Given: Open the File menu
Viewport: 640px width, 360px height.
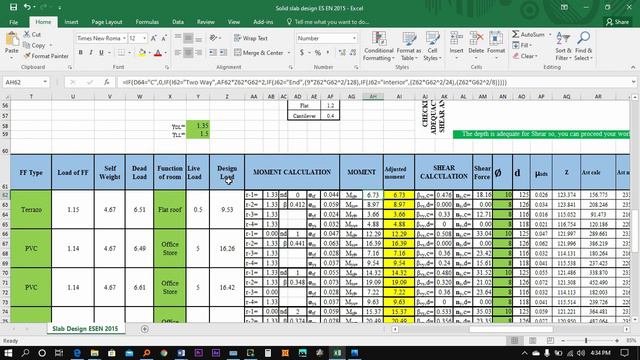Looking at the screenshot, I should (x=13, y=22).
